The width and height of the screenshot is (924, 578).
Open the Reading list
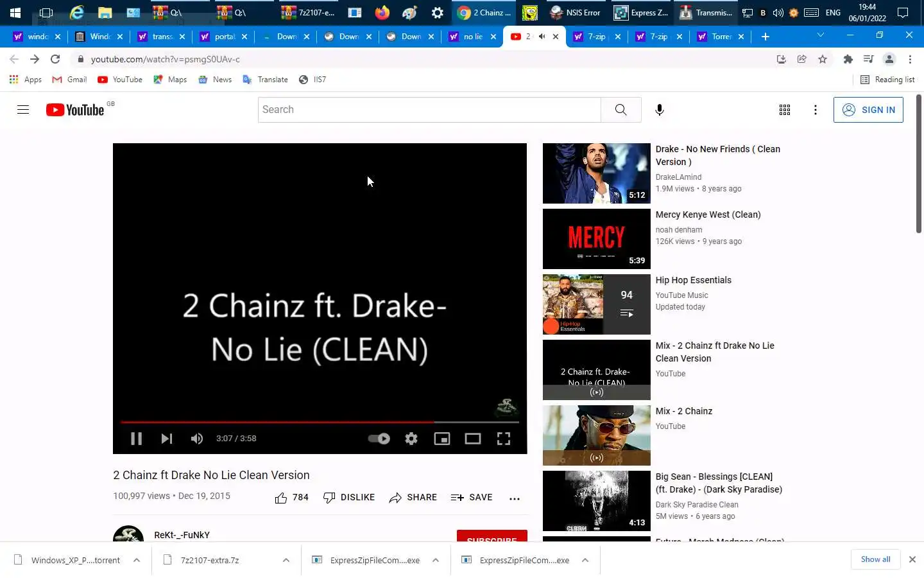coord(887,80)
